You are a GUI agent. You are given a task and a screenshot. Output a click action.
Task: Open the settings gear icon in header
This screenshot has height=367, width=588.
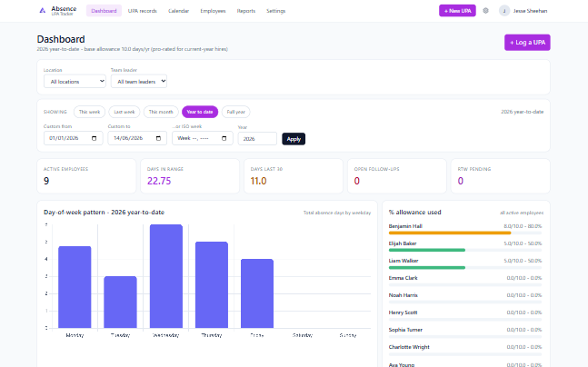(x=485, y=11)
